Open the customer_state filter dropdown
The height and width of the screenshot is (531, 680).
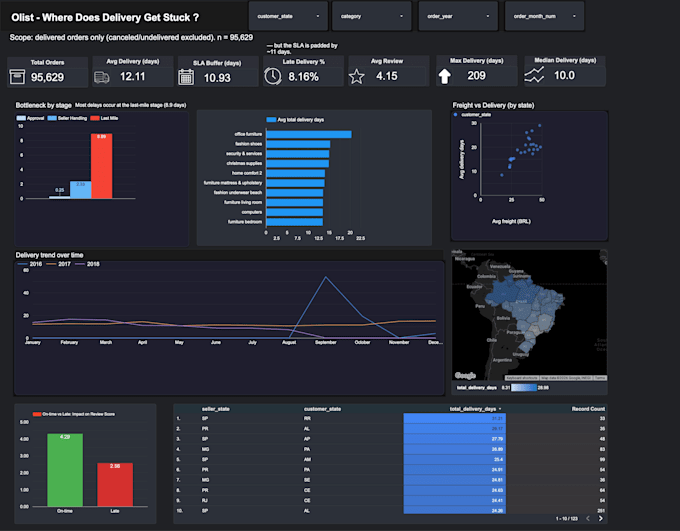(x=288, y=16)
